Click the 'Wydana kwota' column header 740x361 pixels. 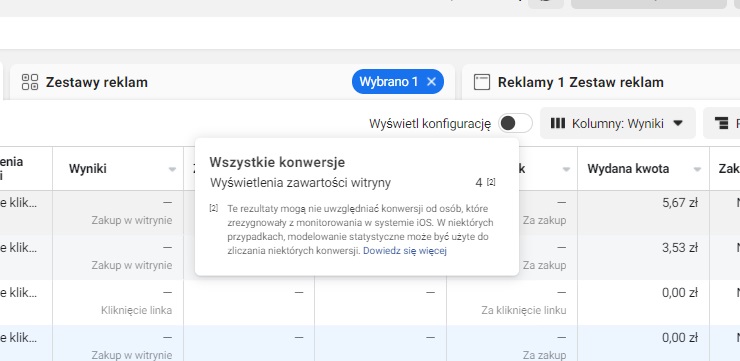point(628,169)
